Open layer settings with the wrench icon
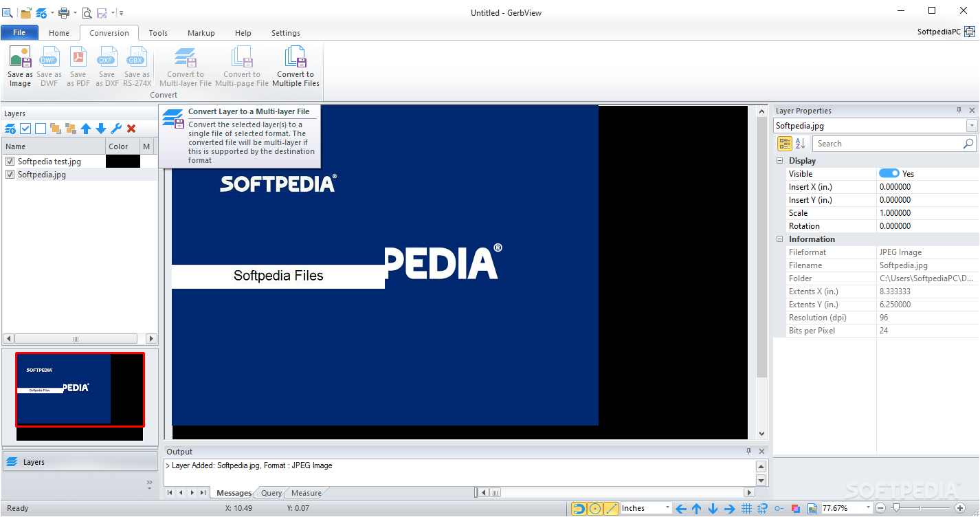 [x=116, y=129]
